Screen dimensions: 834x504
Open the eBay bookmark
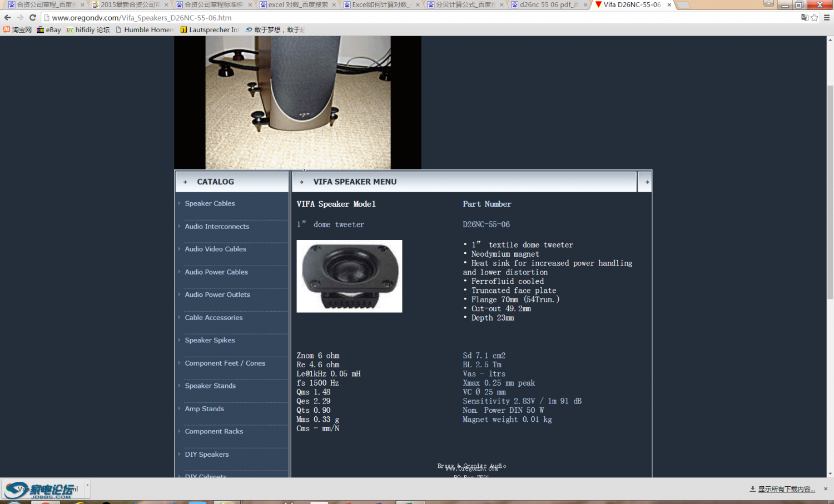(x=49, y=29)
